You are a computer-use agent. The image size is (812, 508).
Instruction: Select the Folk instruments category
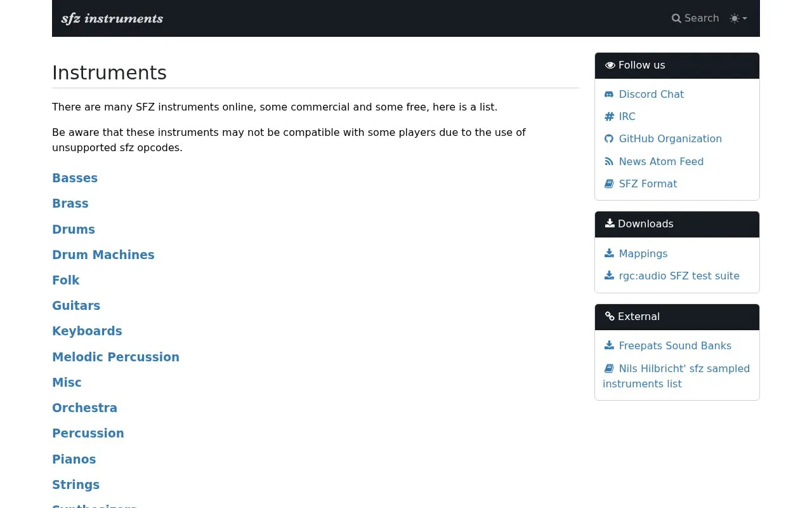(x=66, y=280)
